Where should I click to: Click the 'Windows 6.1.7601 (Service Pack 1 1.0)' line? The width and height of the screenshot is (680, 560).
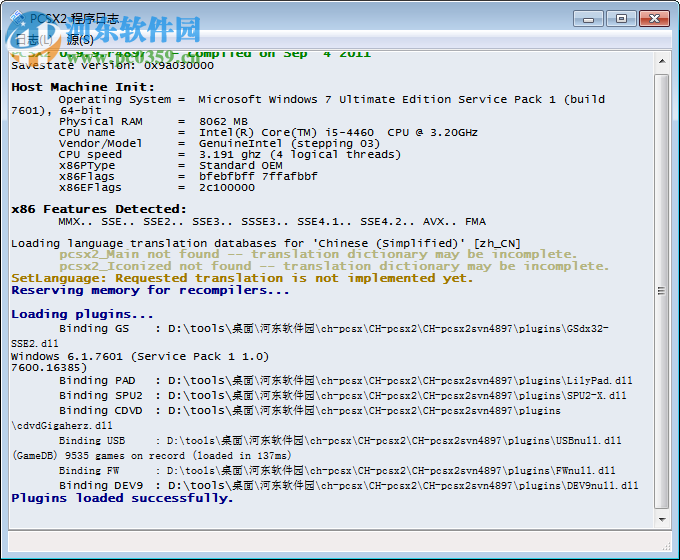tap(140, 357)
